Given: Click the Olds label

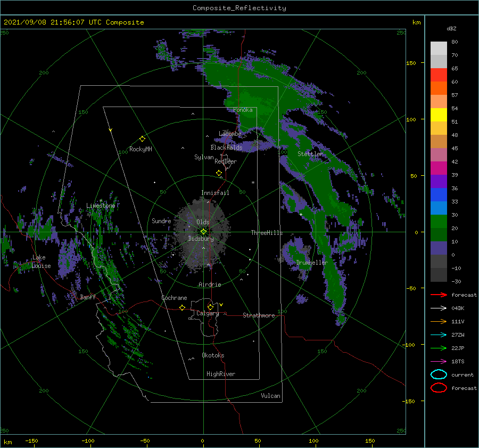Looking at the screenshot, I should [x=203, y=222].
